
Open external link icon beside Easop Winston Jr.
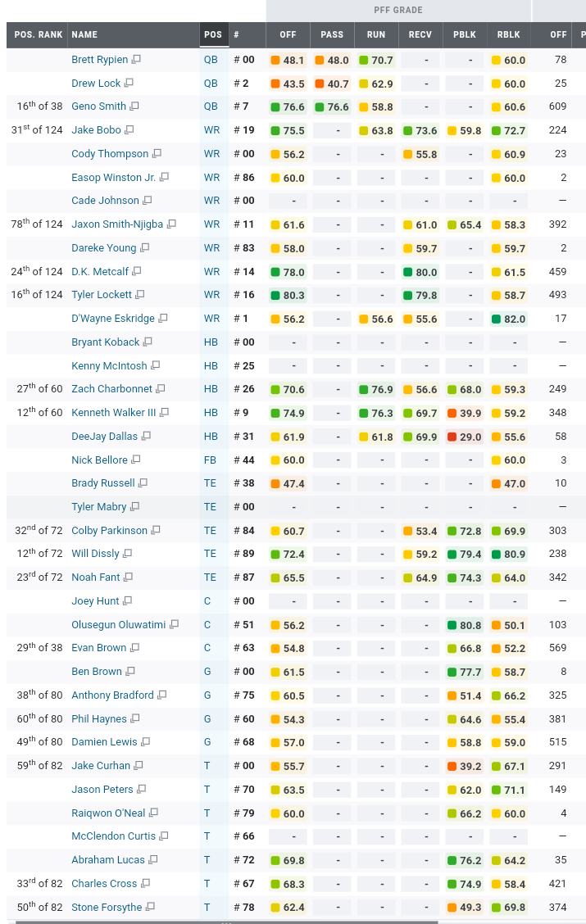click(165, 178)
